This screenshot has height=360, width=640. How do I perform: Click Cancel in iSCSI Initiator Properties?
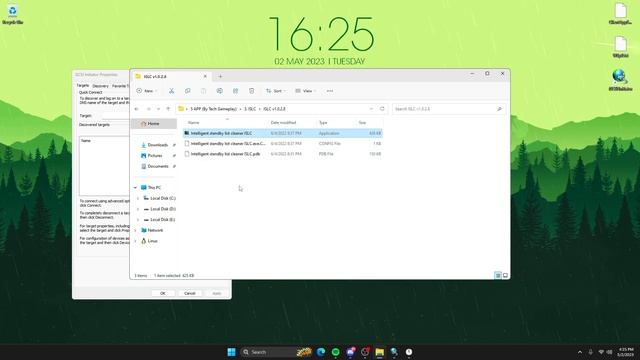189,293
